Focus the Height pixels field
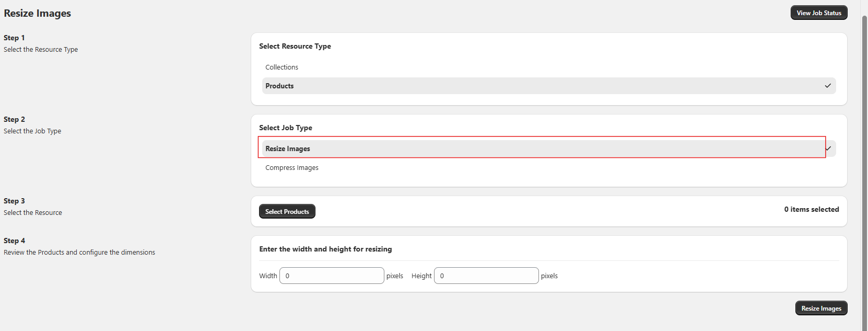The height and width of the screenshot is (331, 868). coord(486,276)
